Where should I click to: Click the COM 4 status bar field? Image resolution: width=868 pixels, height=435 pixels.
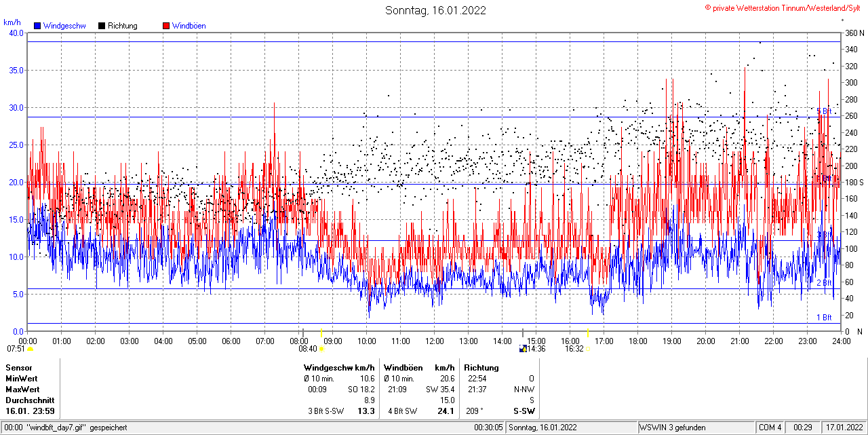point(770,428)
